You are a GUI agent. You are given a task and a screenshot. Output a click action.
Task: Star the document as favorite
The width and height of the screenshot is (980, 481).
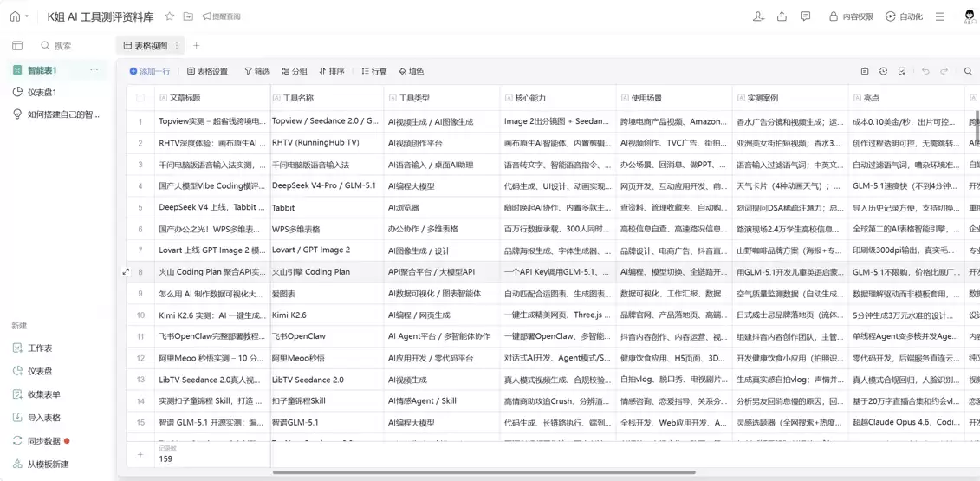tap(169, 16)
